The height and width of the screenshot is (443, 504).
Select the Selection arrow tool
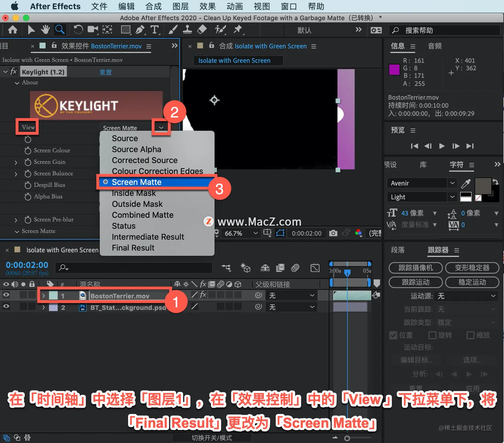[x=31, y=30]
